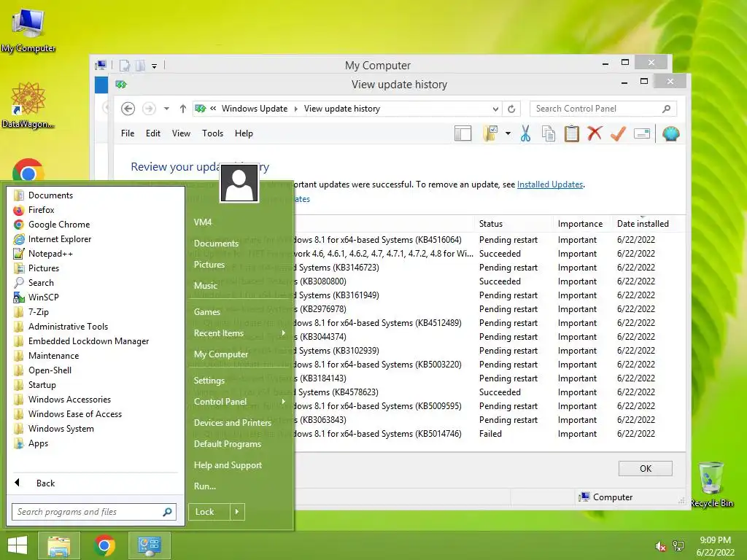Image resolution: width=747 pixels, height=560 pixels.
Task: Sort by the Date installed column header
Action: pyautogui.click(x=643, y=224)
